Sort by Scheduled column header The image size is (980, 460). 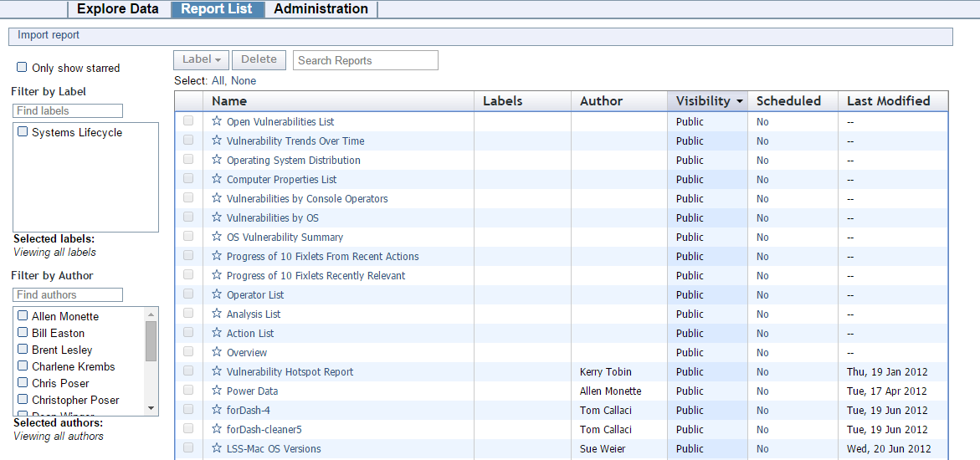click(793, 100)
